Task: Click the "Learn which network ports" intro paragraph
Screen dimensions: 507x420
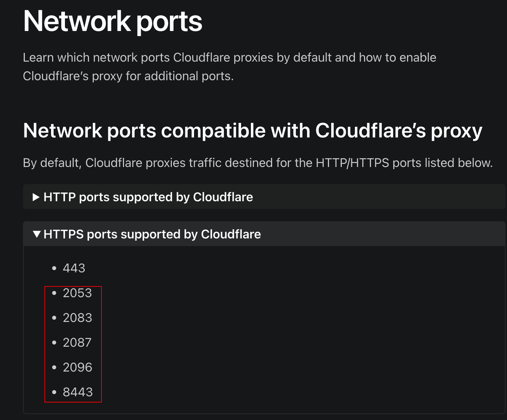Action: click(230, 67)
